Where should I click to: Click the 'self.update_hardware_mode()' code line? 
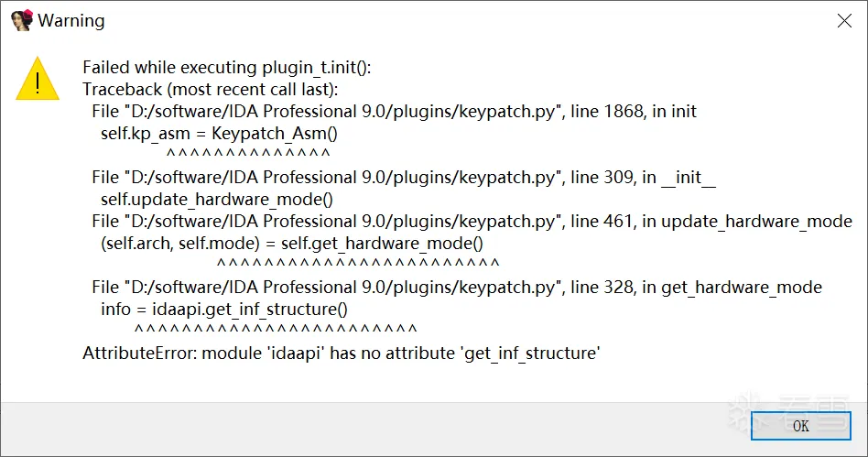[x=217, y=200]
